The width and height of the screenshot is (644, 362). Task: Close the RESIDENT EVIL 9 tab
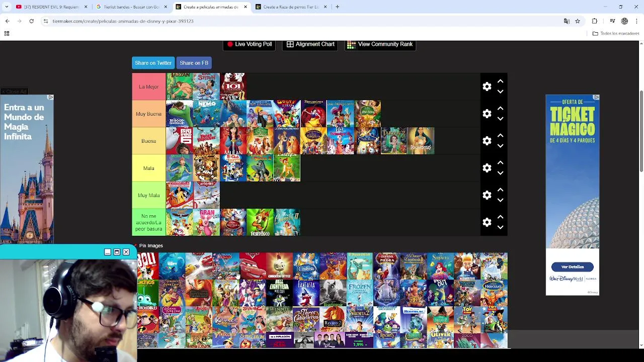click(x=86, y=7)
